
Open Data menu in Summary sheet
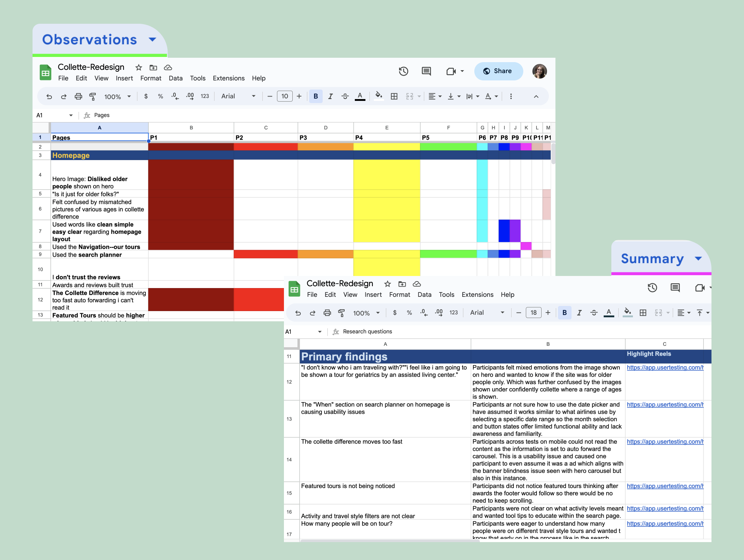point(424,295)
